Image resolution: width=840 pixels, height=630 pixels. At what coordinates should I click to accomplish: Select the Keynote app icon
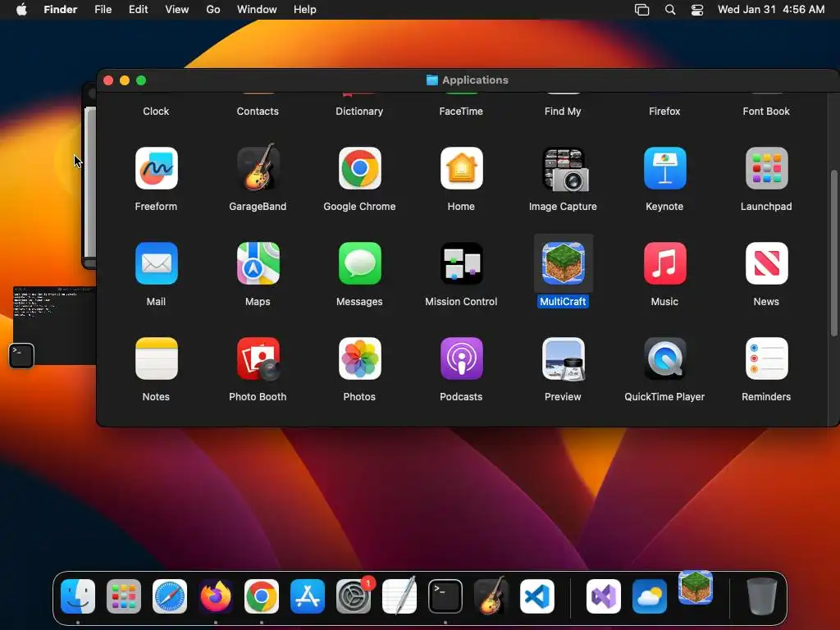click(x=664, y=168)
